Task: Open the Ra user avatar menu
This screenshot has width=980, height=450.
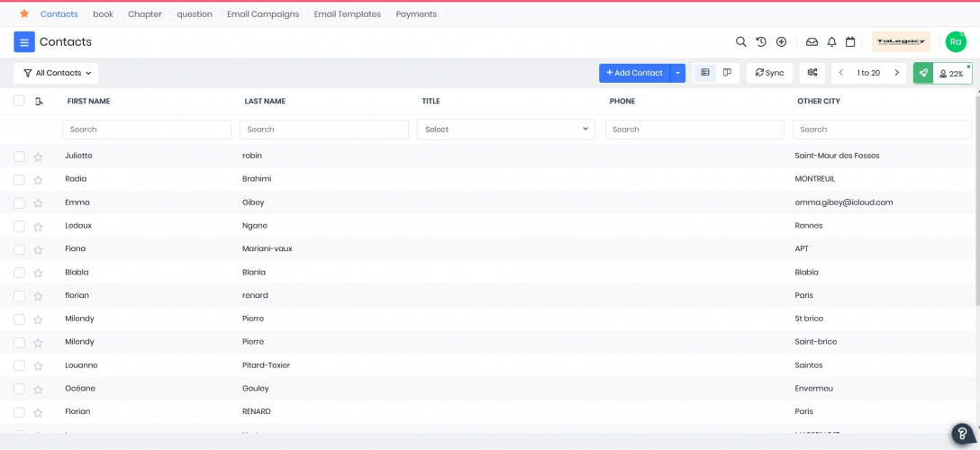Action: [x=956, y=41]
